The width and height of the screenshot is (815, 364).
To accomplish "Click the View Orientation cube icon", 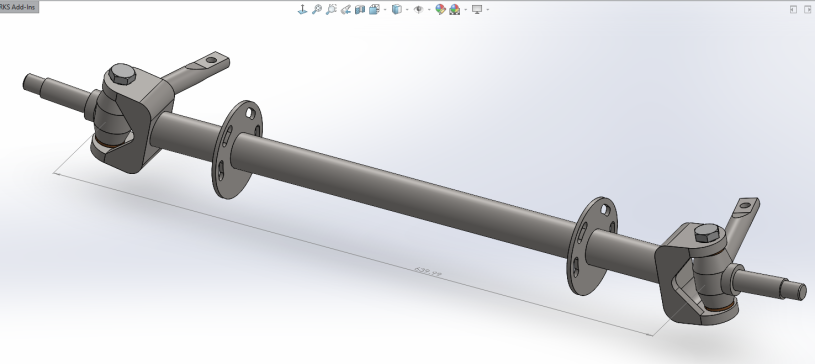I will (x=374, y=9).
